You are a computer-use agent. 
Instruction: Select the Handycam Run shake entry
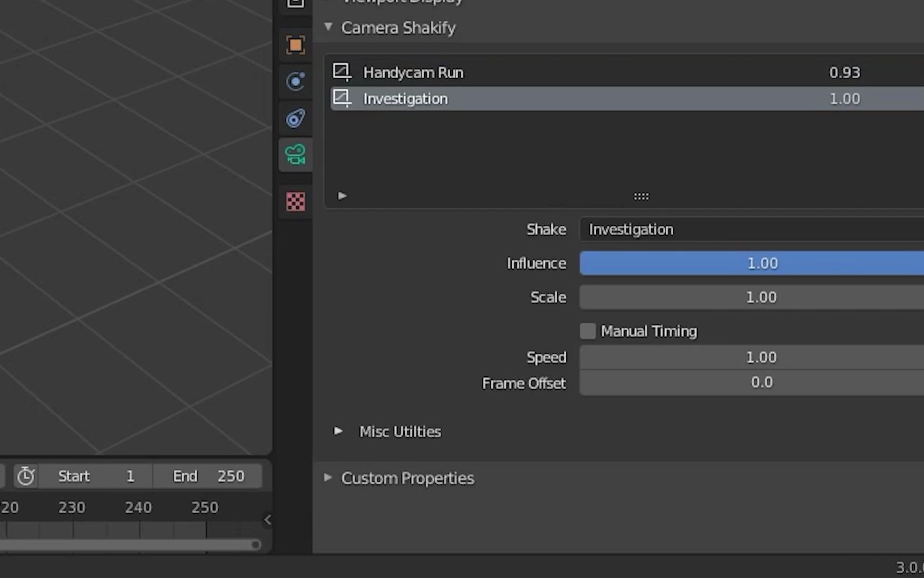coord(627,72)
